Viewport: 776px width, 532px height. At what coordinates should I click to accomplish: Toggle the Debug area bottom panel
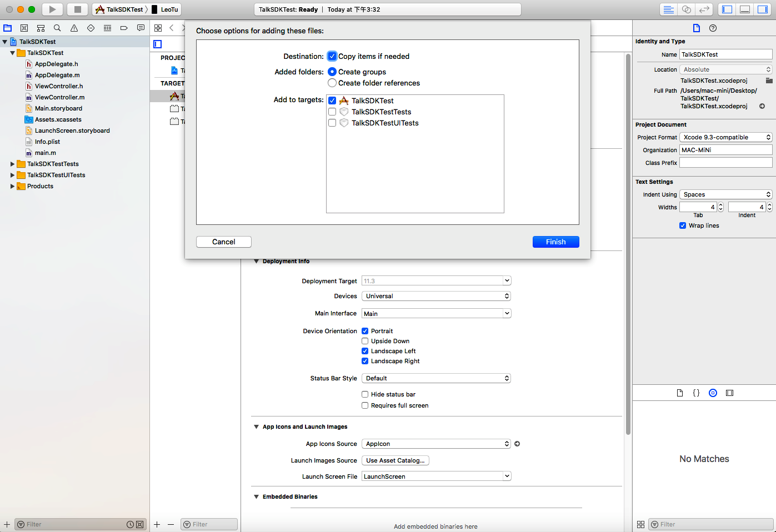[x=745, y=9]
